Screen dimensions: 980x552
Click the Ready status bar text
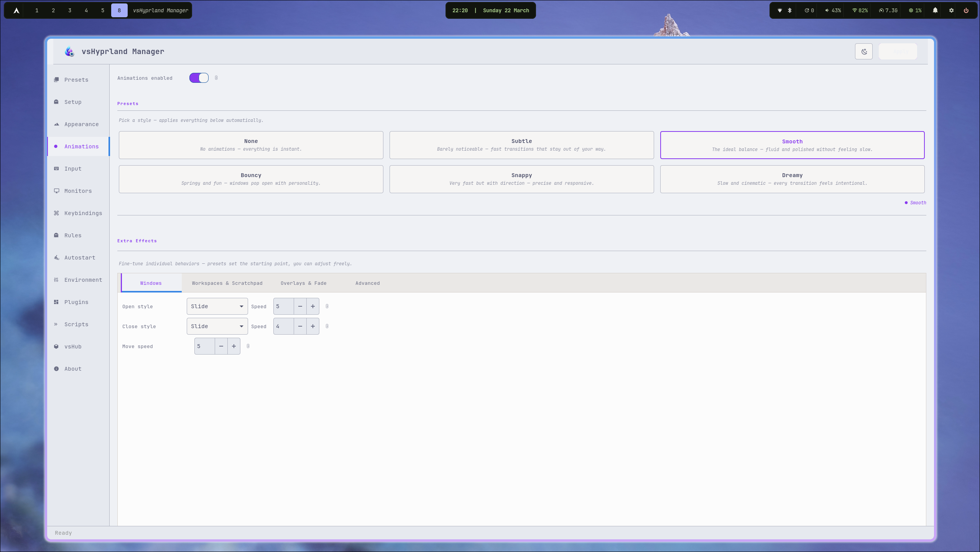tap(63, 533)
